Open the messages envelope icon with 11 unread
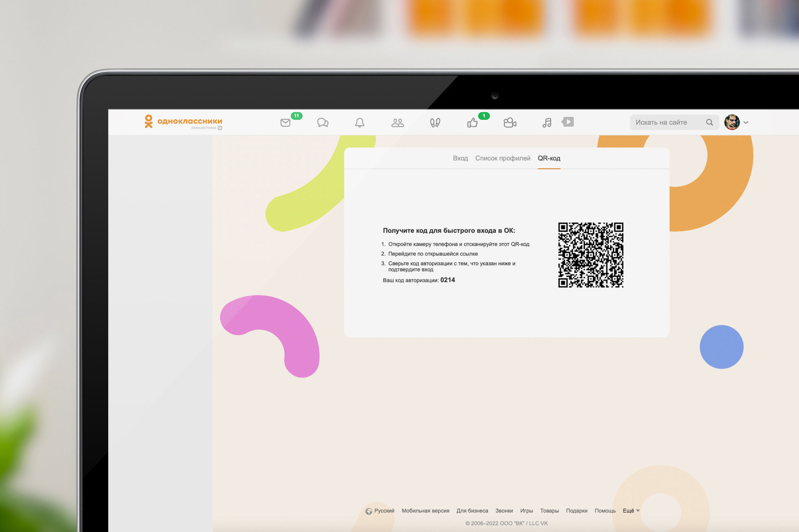 click(x=285, y=122)
